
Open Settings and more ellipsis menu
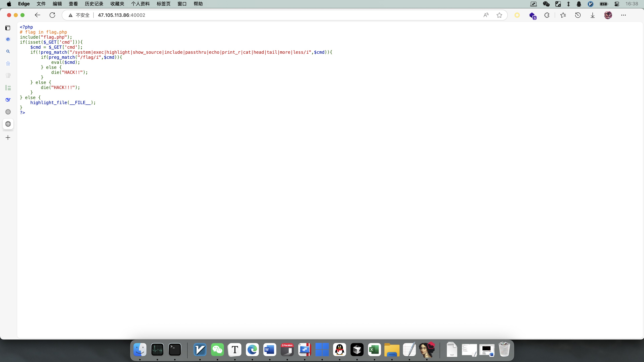point(624,15)
